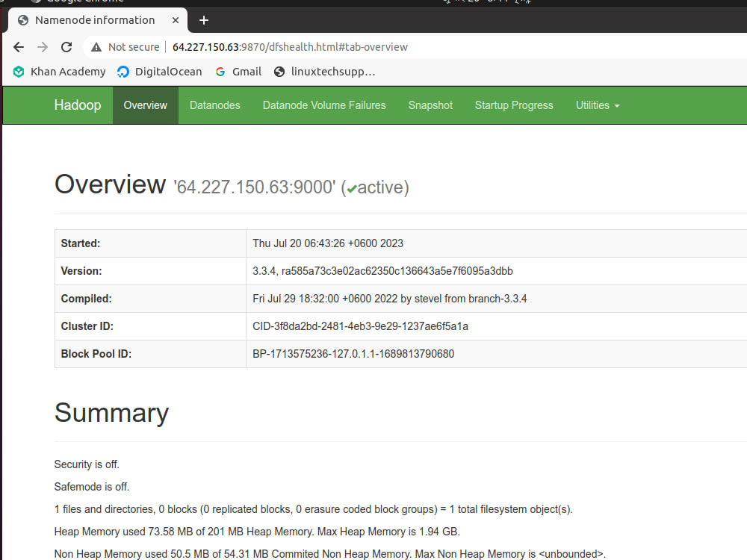The image size is (747, 560).
Task: Click the address bar URL
Action: point(290,46)
